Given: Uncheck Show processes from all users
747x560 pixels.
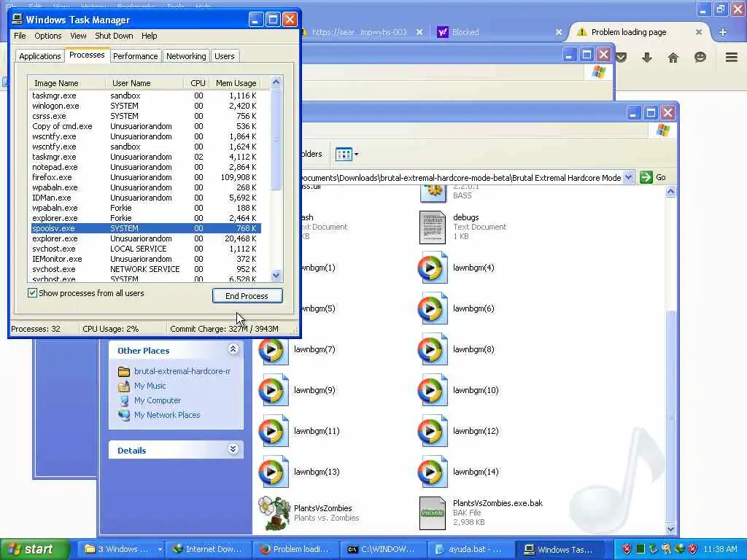Looking at the screenshot, I should pos(32,293).
